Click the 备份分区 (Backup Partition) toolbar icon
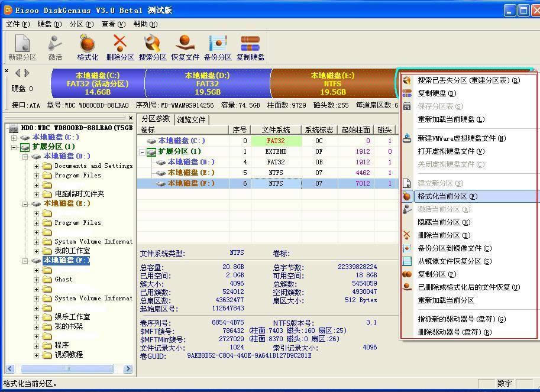This screenshot has height=392, width=540. tap(218, 47)
